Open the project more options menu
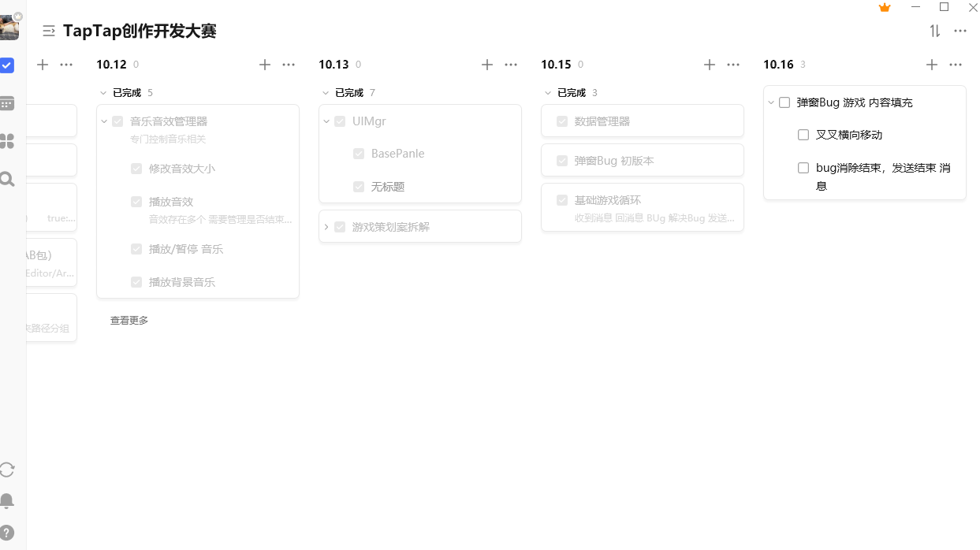This screenshot has width=980, height=550. point(960,31)
